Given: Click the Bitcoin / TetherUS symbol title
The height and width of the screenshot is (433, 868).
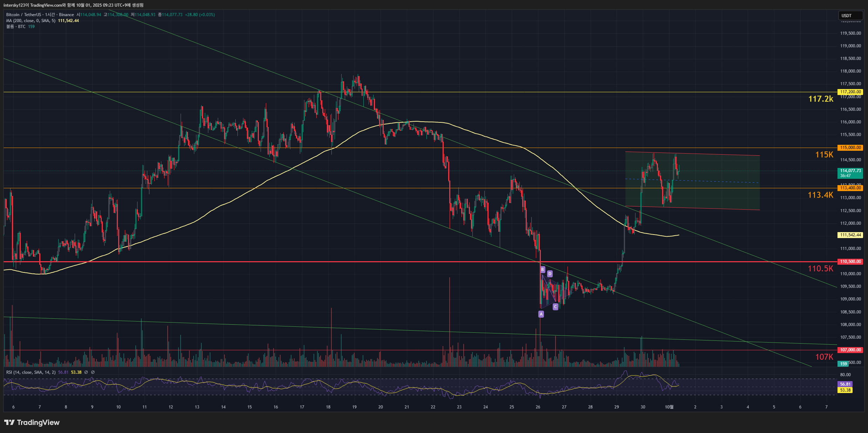Looking at the screenshot, I should [x=23, y=15].
